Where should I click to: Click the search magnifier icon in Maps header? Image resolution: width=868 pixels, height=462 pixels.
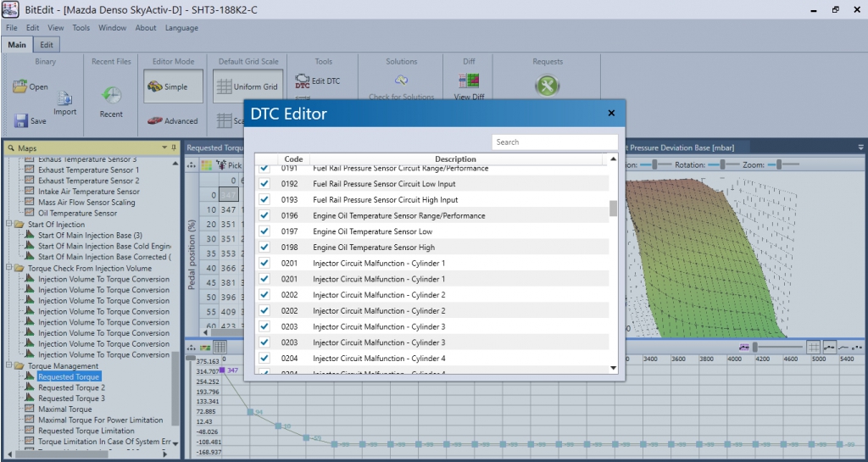11,148
